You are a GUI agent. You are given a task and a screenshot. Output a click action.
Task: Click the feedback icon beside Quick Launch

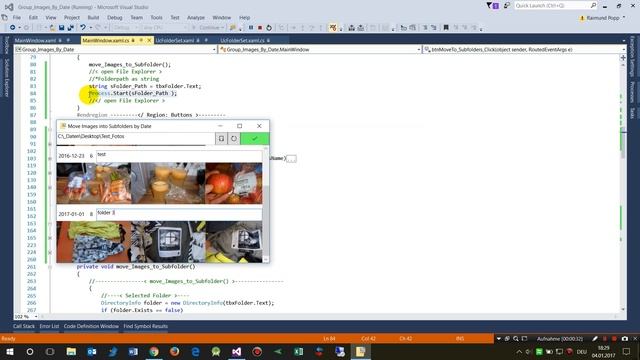(x=507, y=6)
